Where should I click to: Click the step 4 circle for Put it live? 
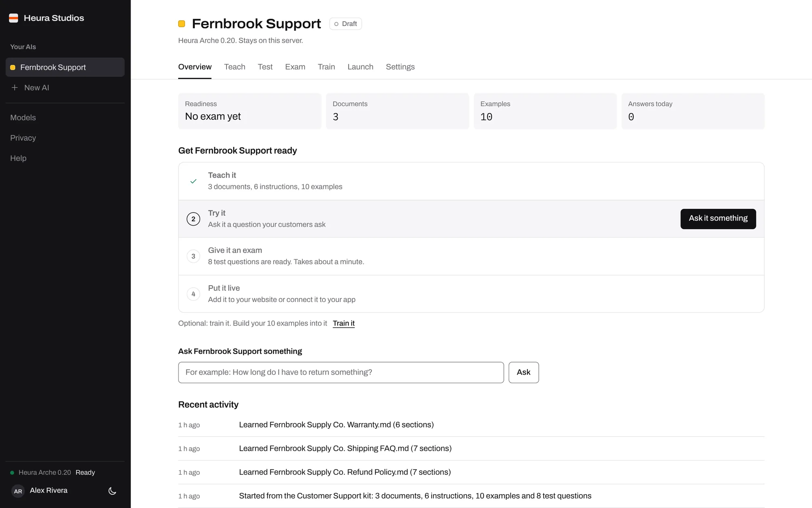[x=193, y=294]
